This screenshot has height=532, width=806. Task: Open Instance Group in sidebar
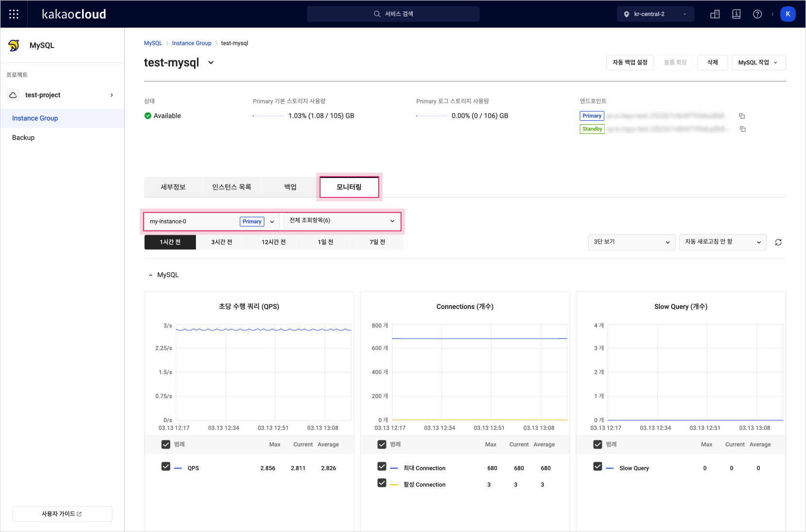tap(62, 118)
